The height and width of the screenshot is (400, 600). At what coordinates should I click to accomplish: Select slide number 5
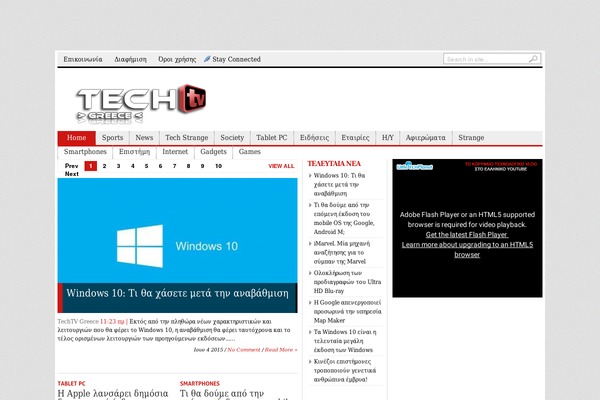click(147, 166)
